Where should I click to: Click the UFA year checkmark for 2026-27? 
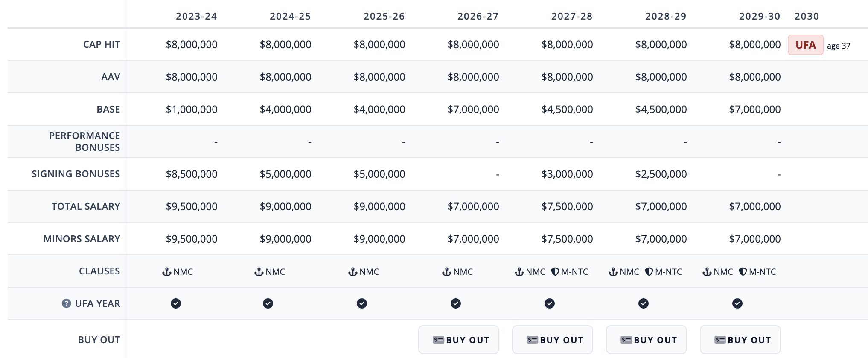coord(456,303)
